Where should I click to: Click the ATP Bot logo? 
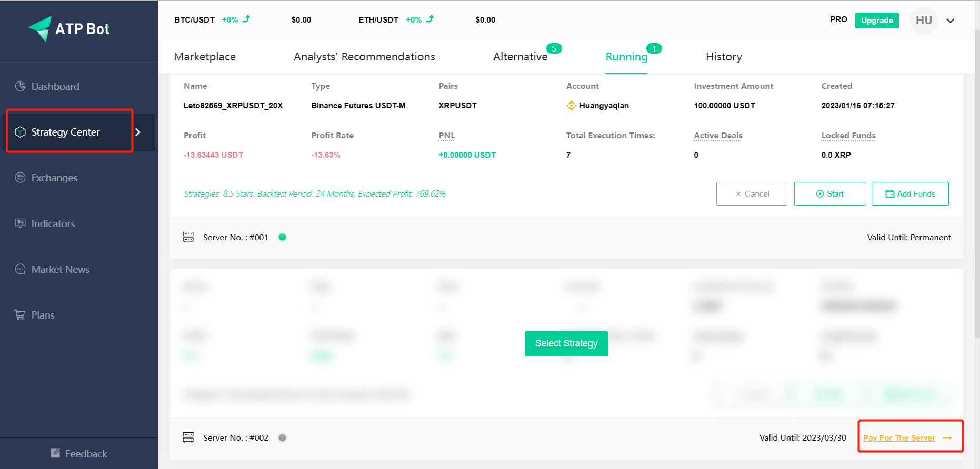click(68, 29)
